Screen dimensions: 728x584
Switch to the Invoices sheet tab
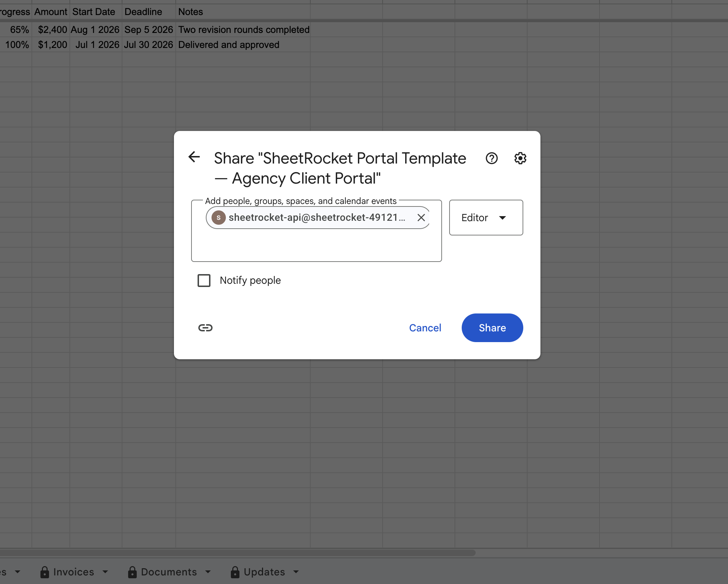click(74, 572)
